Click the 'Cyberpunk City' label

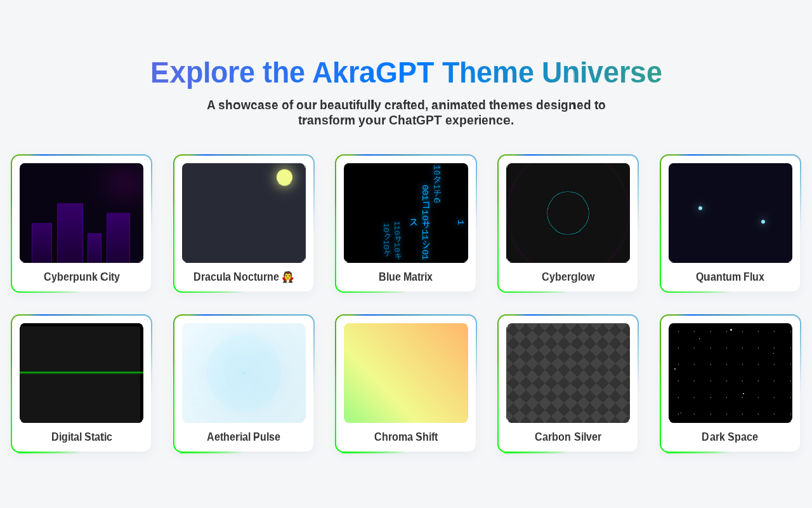[x=82, y=277]
